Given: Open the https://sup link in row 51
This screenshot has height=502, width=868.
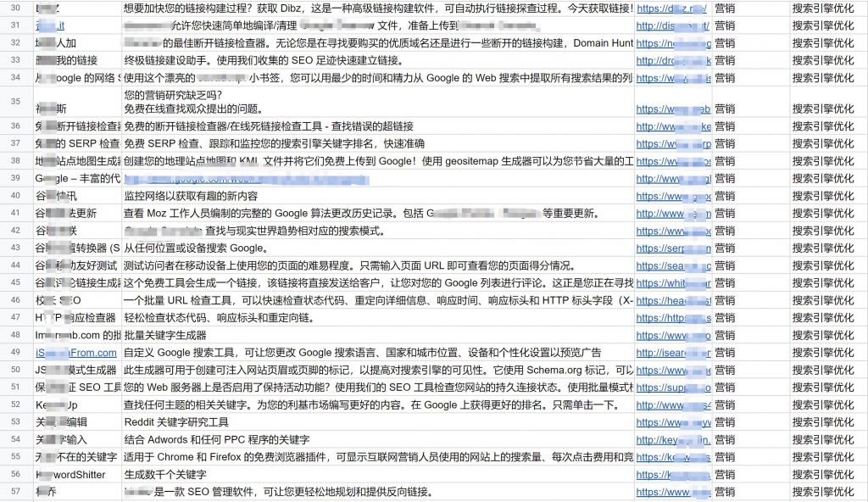Looking at the screenshot, I should (674, 388).
